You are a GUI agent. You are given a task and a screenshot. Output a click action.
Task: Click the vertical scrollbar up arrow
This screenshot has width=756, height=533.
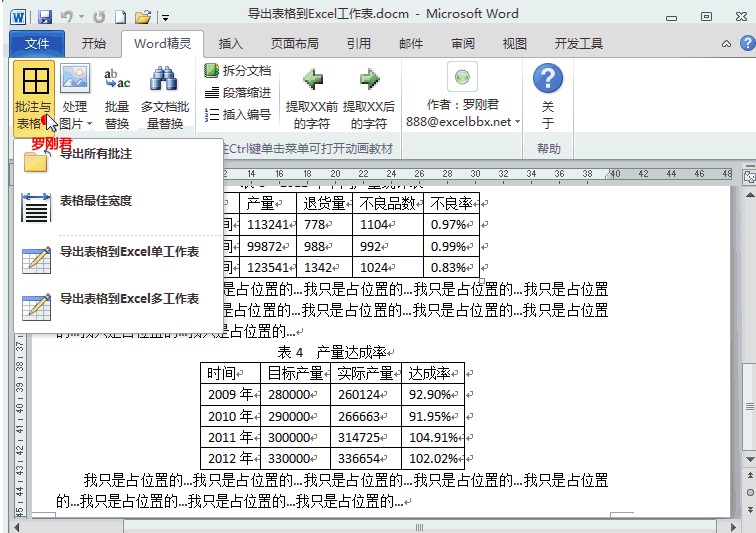(750, 195)
